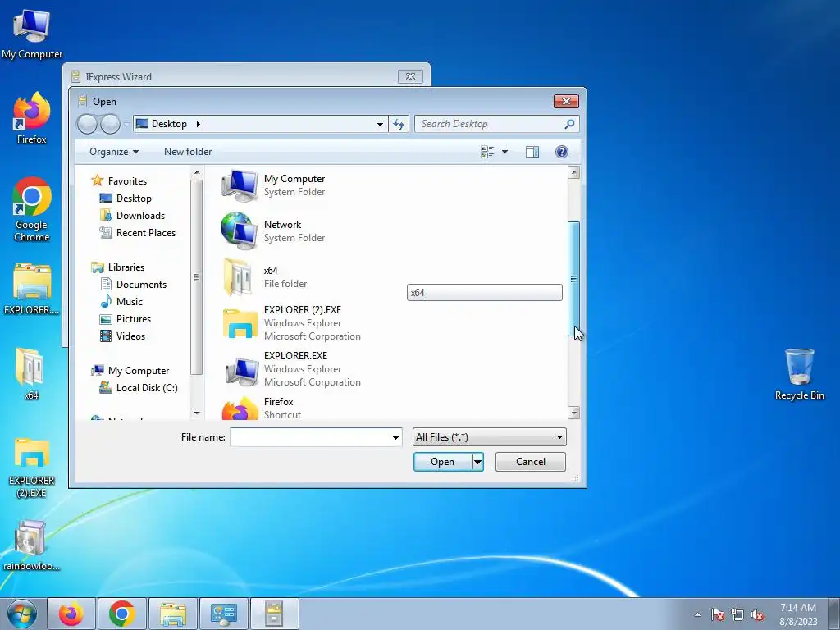The height and width of the screenshot is (630, 840).
Task: Click the Back navigation arrow in Open dialog
Action: 87,125
